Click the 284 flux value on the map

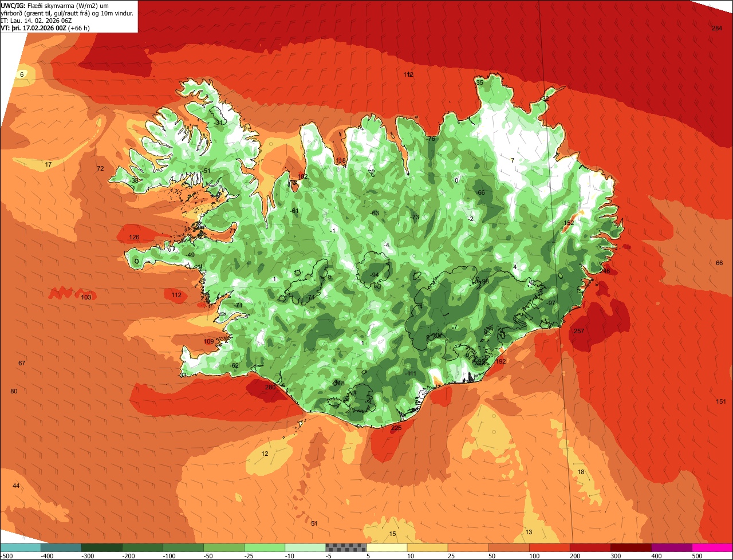pos(717,29)
